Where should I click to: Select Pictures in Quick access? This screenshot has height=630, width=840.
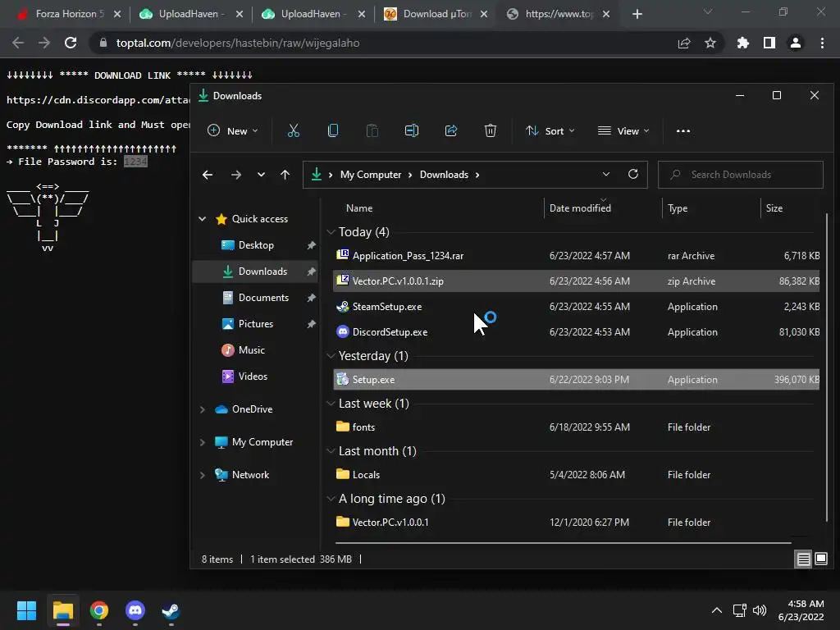click(256, 323)
